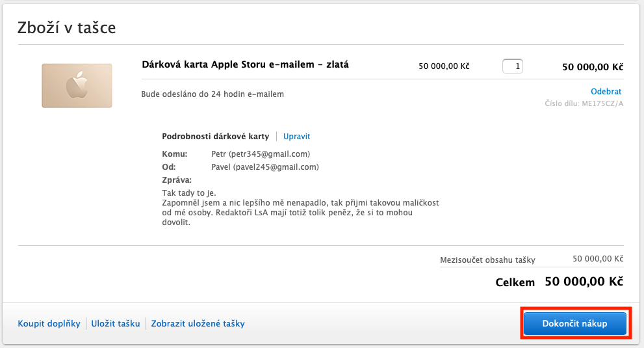This screenshot has width=644, height=348.
Task: Edit gift card details via Upravit
Action: coord(296,137)
